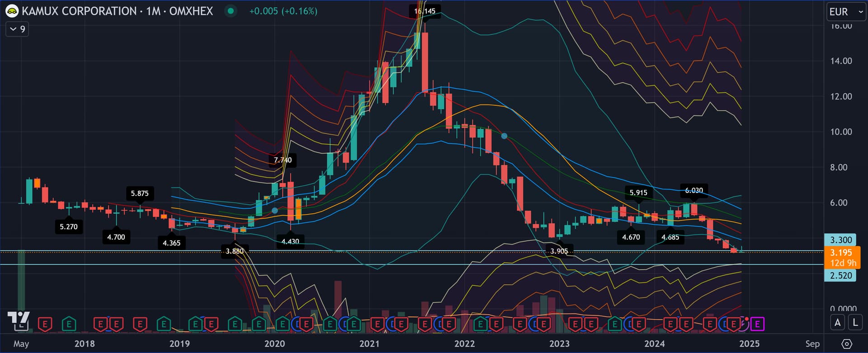Click the 2020 label on time axis
The image size is (868, 353).
coord(274,344)
